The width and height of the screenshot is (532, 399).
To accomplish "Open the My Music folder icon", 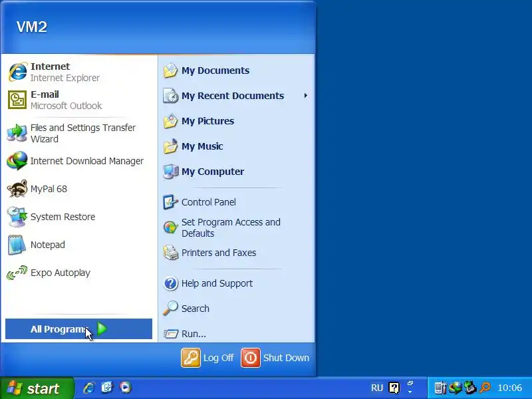I will tap(170, 146).
